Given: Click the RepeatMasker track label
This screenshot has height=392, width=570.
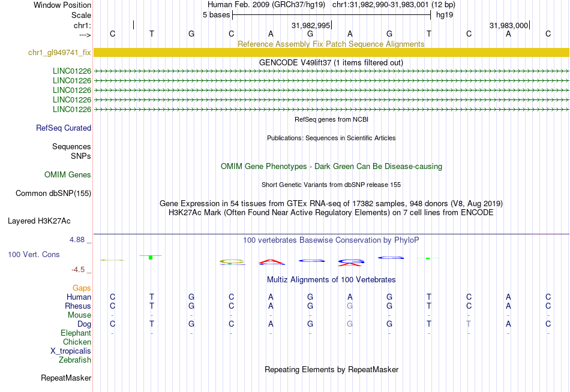Looking at the screenshot, I should 66,378.
